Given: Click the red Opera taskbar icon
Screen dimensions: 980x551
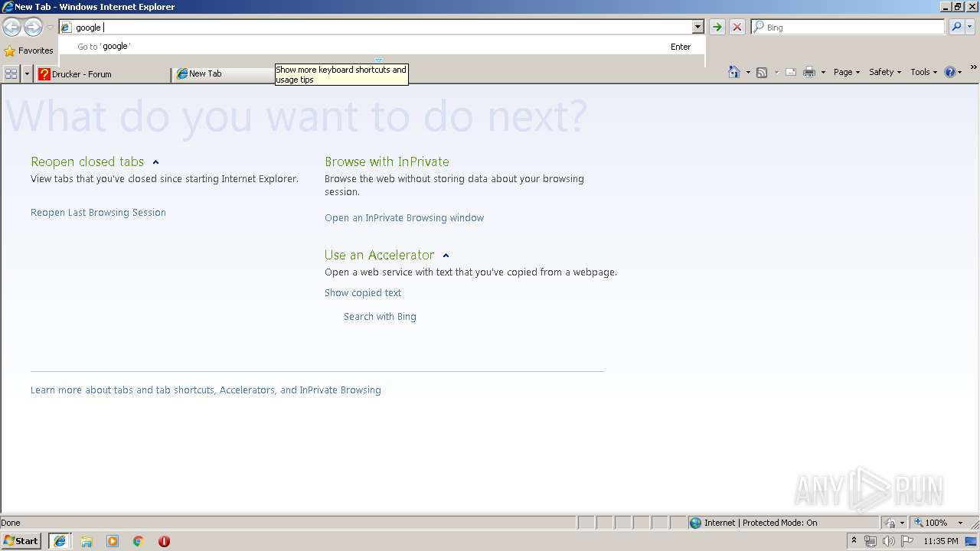Looking at the screenshot, I should click(164, 541).
